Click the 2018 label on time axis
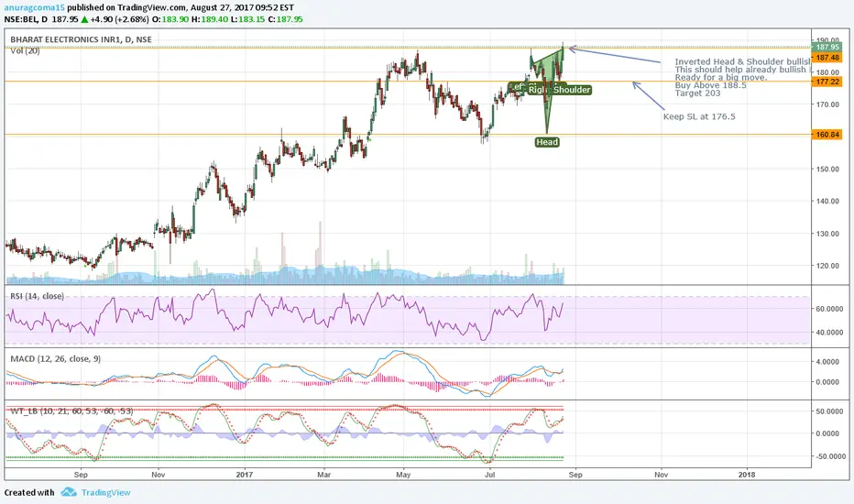 click(x=747, y=475)
